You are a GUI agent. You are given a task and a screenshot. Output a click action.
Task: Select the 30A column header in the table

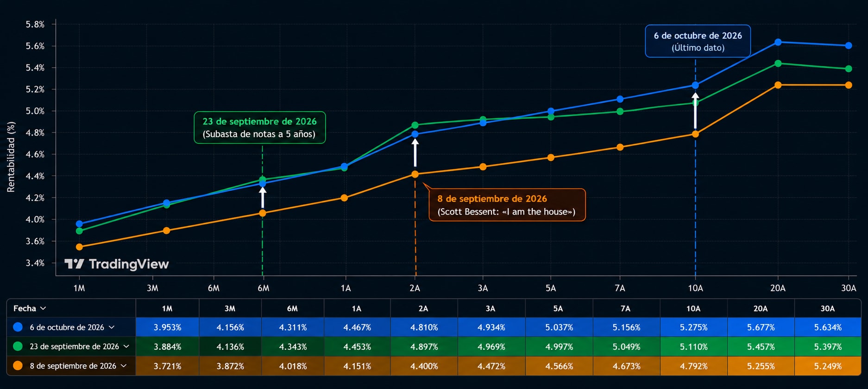point(828,308)
